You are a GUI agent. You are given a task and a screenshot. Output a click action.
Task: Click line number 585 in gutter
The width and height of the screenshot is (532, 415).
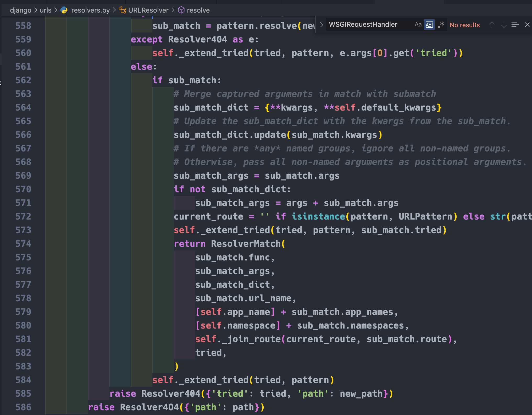(23, 394)
